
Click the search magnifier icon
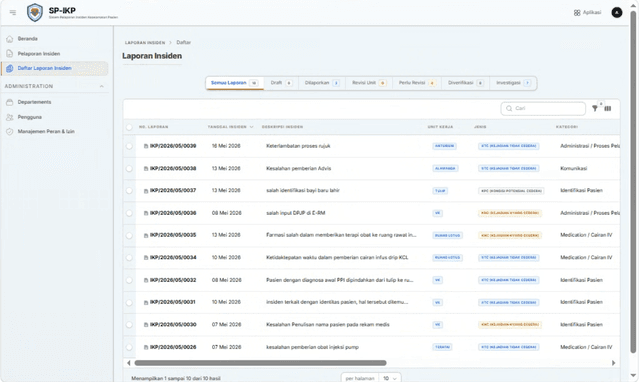509,108
